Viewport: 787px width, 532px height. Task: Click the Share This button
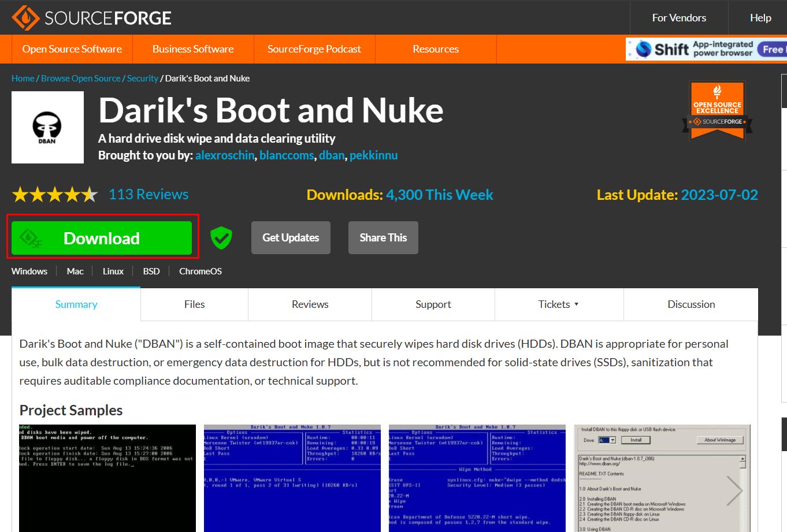383,237
